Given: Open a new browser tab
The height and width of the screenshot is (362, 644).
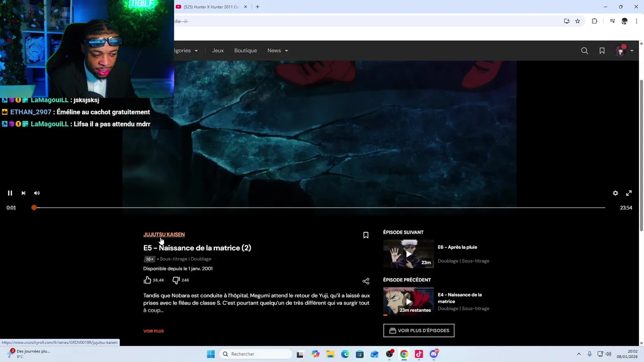Looking at the screenshot, I should click(258, 7).
